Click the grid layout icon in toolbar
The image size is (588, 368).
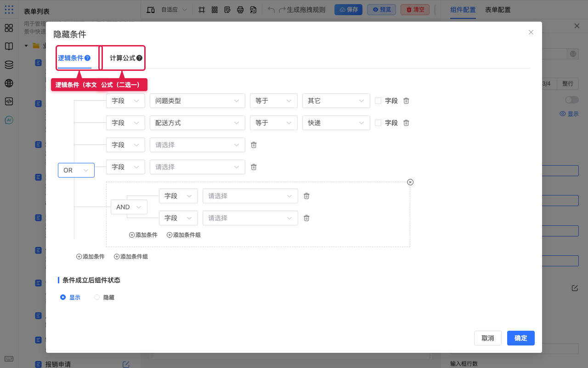pos(215,10)
